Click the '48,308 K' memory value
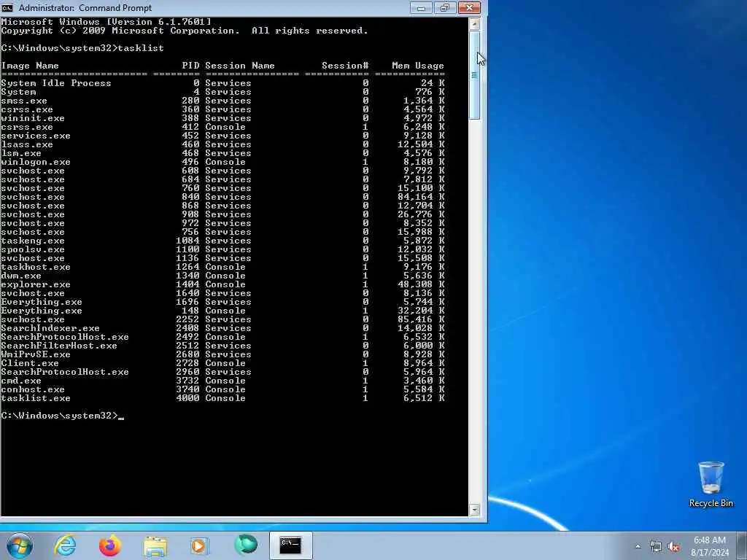This screenshot has width=747, height=560. pyautogui.click(x=421, y=284)
